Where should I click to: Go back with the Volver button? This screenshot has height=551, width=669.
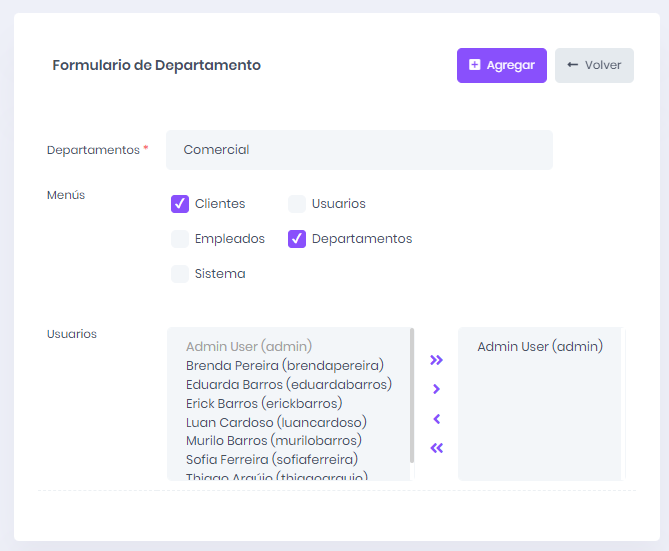pos(594,65)
